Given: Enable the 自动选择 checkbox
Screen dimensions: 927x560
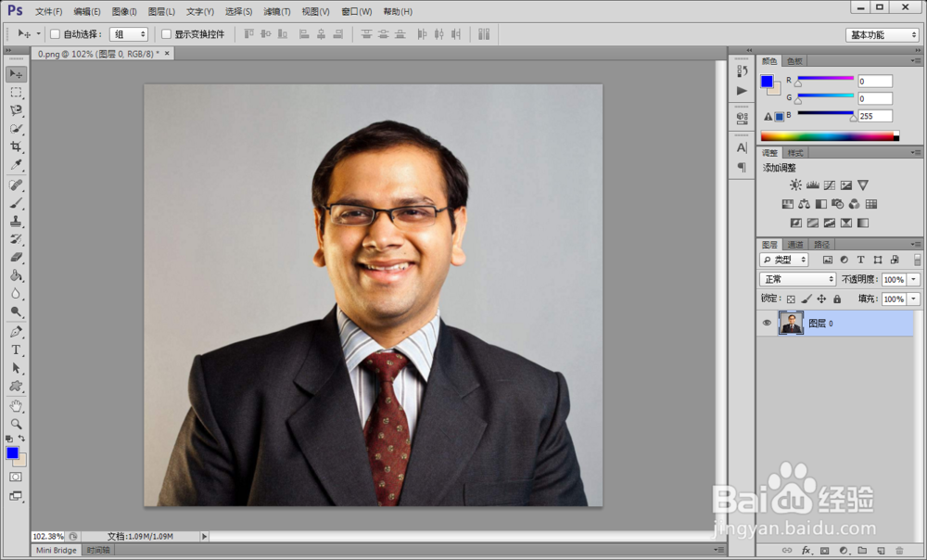Looking at the screenshot, I should click(55, 34).
